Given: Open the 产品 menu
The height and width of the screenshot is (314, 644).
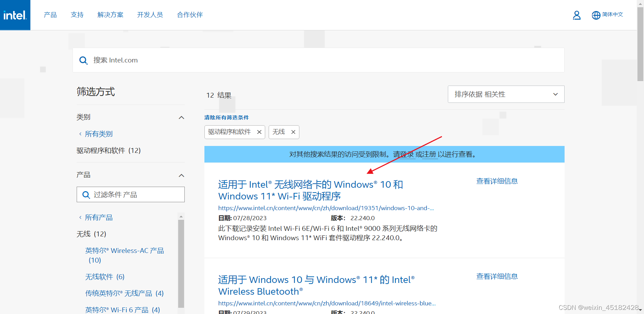Looking at the screenshot, I should point(50,15).
